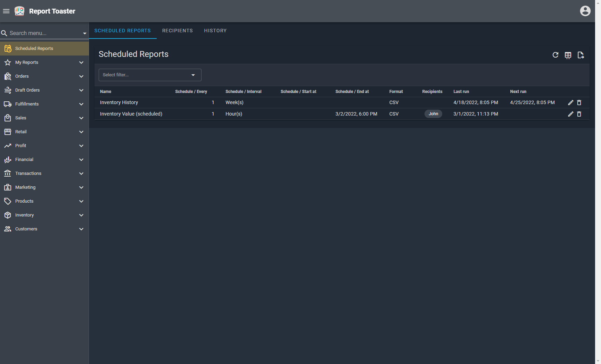The width and height of the screenshot is (601, 364).
Task: Click the John recipient chip
Action: [x=433, y=114]
